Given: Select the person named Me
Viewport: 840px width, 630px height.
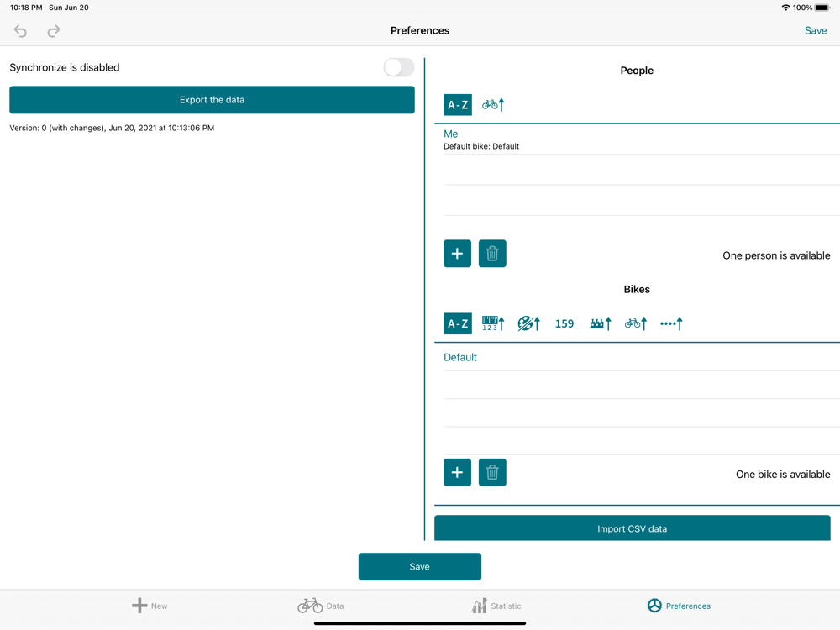Looking at the screenshot, I should [641, 139].
